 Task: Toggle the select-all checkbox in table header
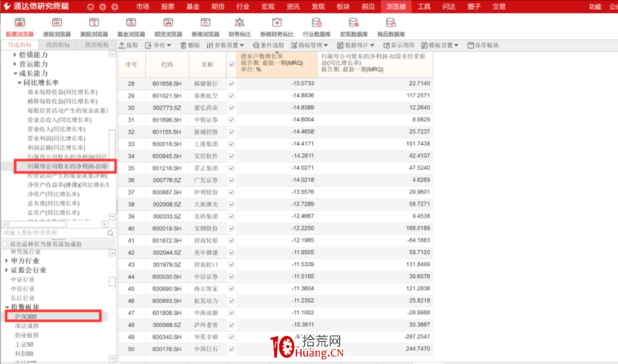(232, 64)
